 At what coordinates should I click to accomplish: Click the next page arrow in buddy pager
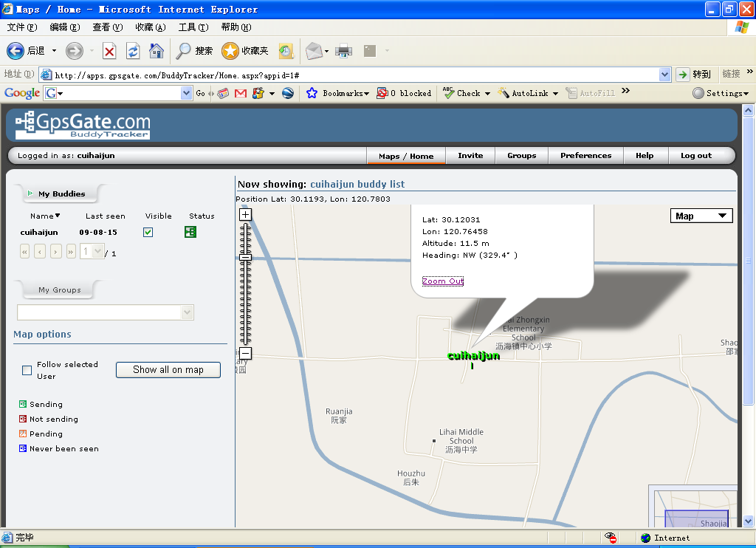pyautogui.click(x=56, y=251)
